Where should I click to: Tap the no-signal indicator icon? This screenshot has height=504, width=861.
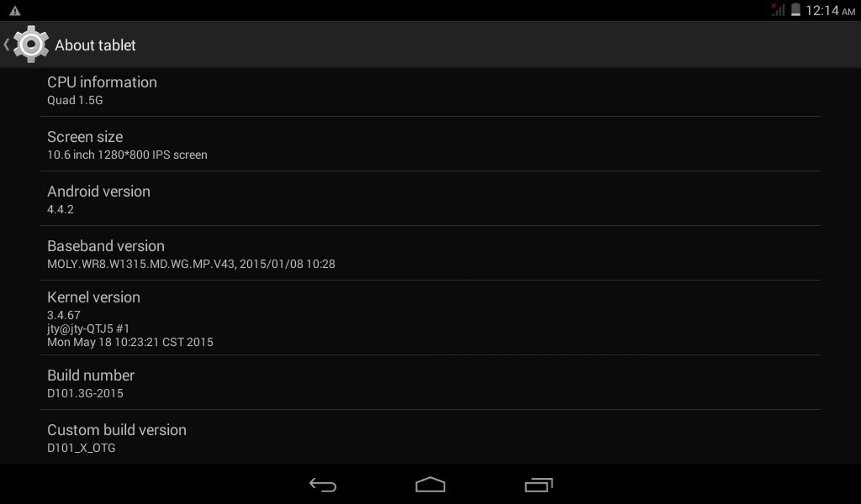pos(778,10)
